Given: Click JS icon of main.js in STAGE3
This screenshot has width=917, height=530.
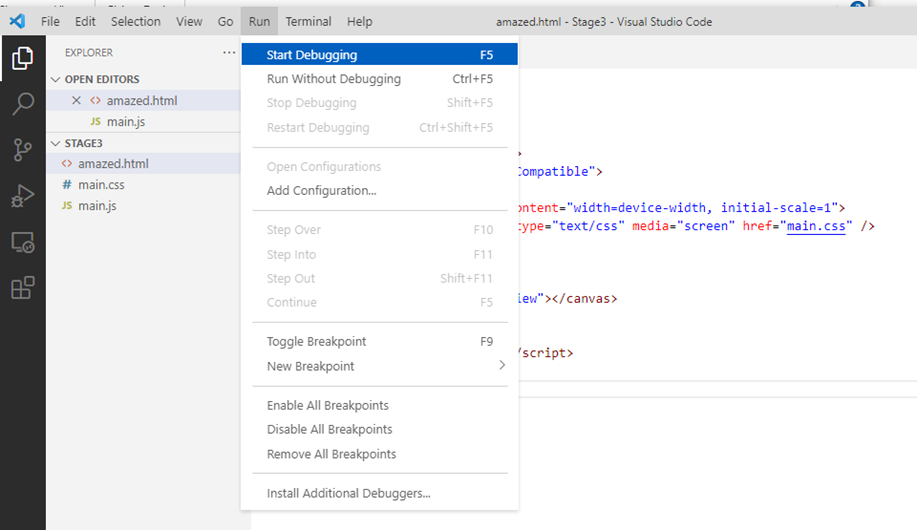Looking at the screenshot, I should (67, 205).
